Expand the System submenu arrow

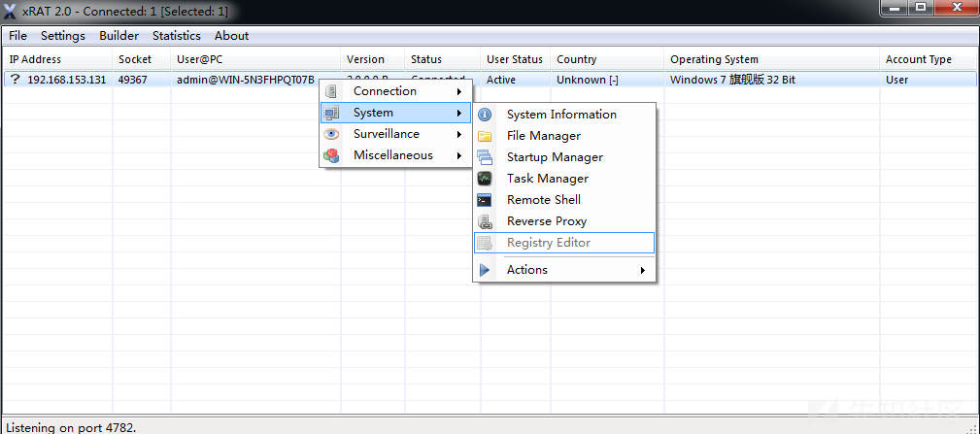[x=460, y=113]
